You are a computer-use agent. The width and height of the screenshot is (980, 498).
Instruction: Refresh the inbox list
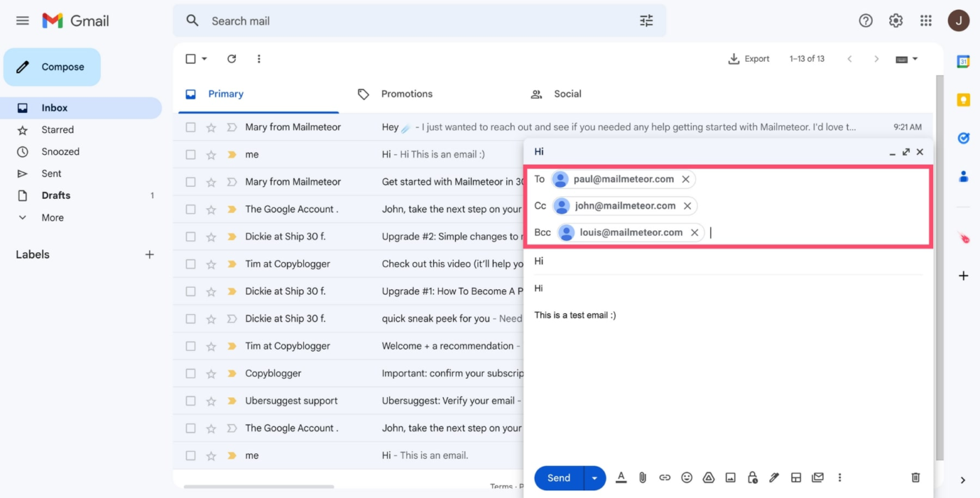tap(232, 59)
